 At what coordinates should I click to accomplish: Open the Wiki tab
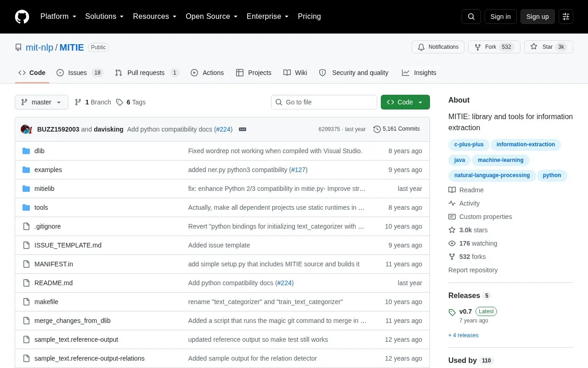click(295, 73)
